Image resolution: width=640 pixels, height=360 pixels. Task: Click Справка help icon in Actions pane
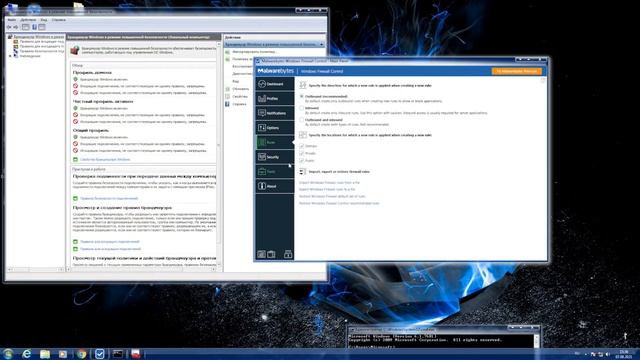point(228,104)
